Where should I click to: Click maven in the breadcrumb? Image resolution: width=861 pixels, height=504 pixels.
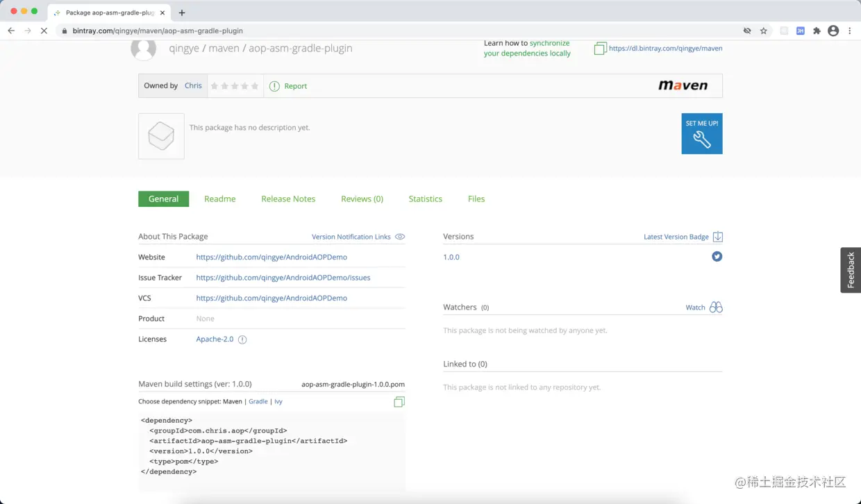(x=224, y=48)
